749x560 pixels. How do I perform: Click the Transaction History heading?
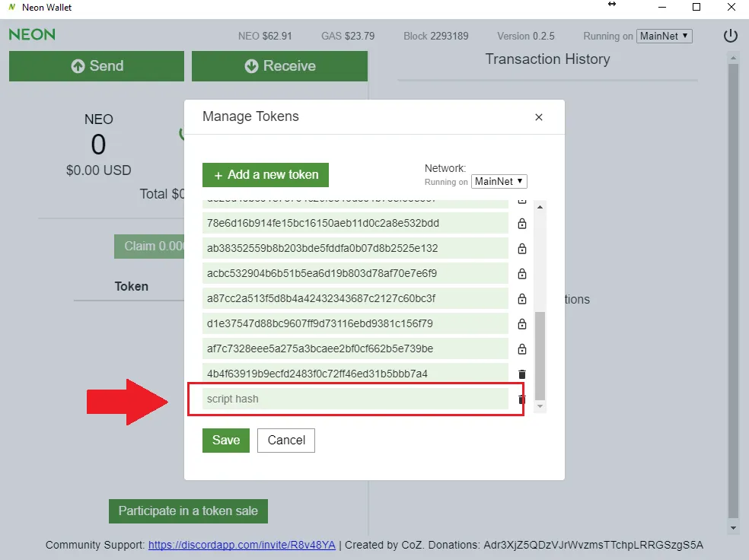click(547, 59)
